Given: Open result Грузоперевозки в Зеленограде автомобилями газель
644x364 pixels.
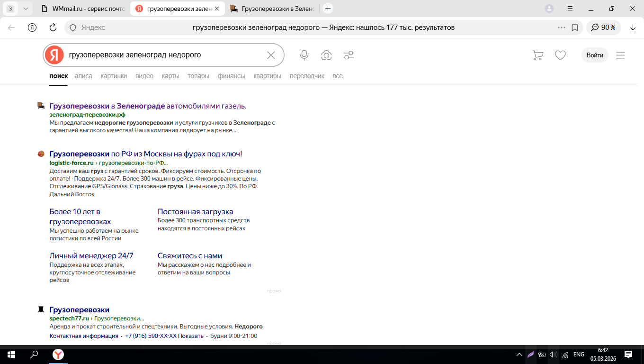Looking at the screenshot, I should point(148,106).
